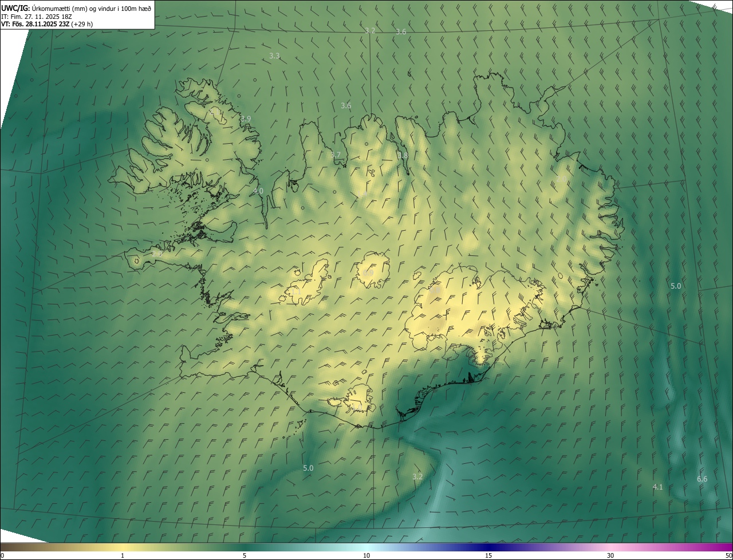
Task: Click the 'VT: Fös. 28.11.2025 23Z' line
Action: coord(47,24)
